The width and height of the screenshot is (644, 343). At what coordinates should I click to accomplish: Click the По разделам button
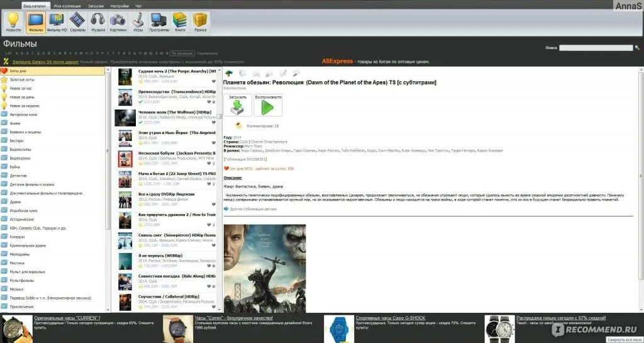pos(182,53)
